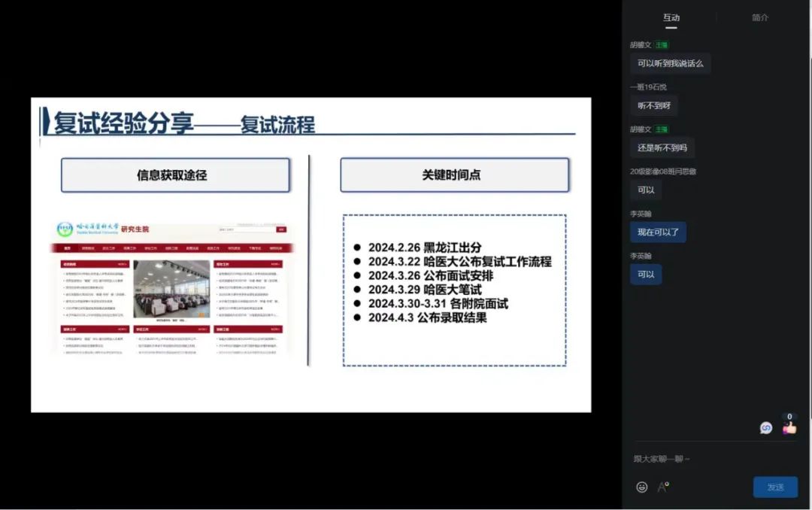Click the 关键时间点 box on slide
The image size is (812, 510).
(454, 175)
